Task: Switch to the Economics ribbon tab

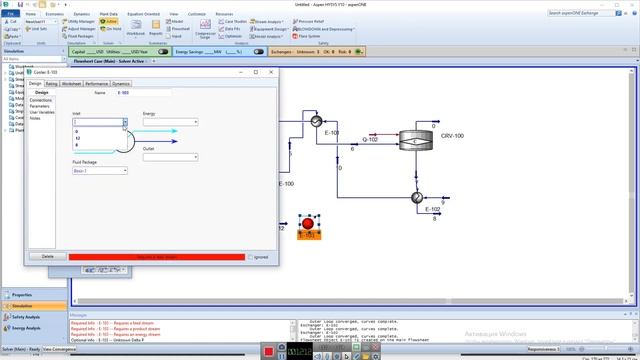Action: pos(55,14)
